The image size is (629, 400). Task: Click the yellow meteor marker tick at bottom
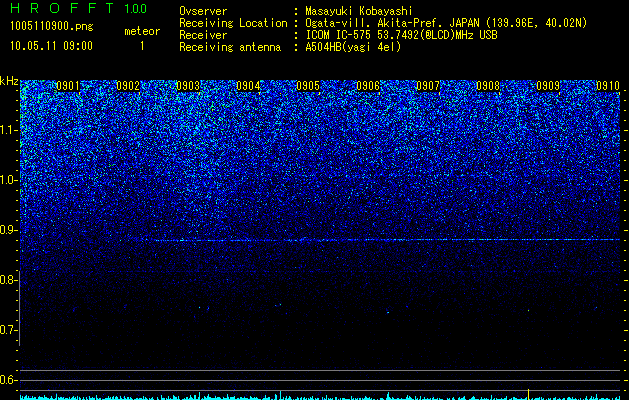(528, 394)
